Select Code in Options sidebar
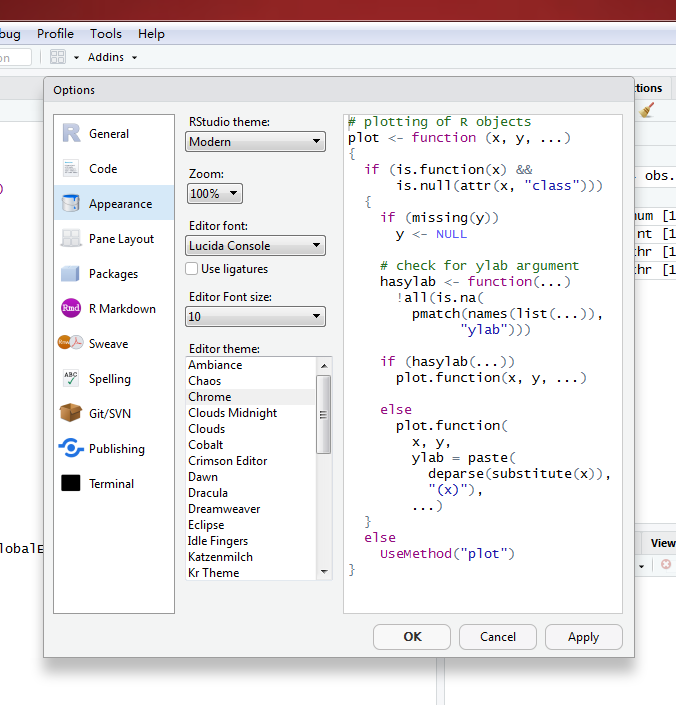Viewport: 676px width, 705px height. pyautogui.click(x=114, y=169)
